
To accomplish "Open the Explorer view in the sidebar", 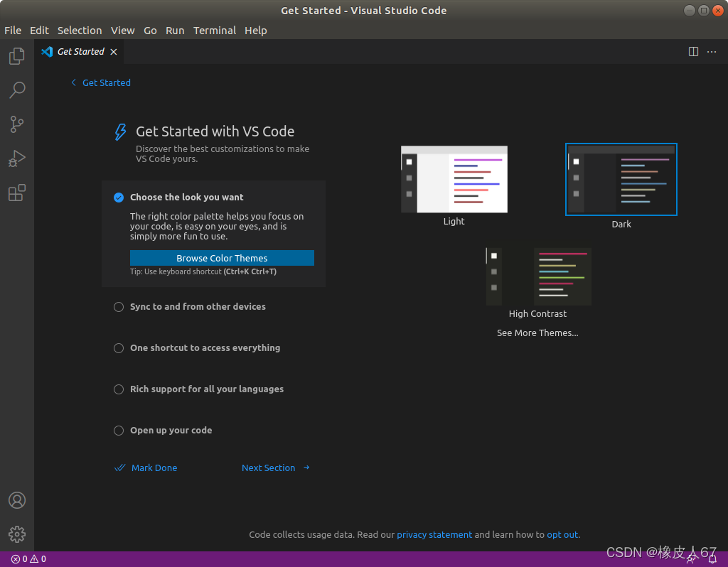I will click(x=16, y=55).
